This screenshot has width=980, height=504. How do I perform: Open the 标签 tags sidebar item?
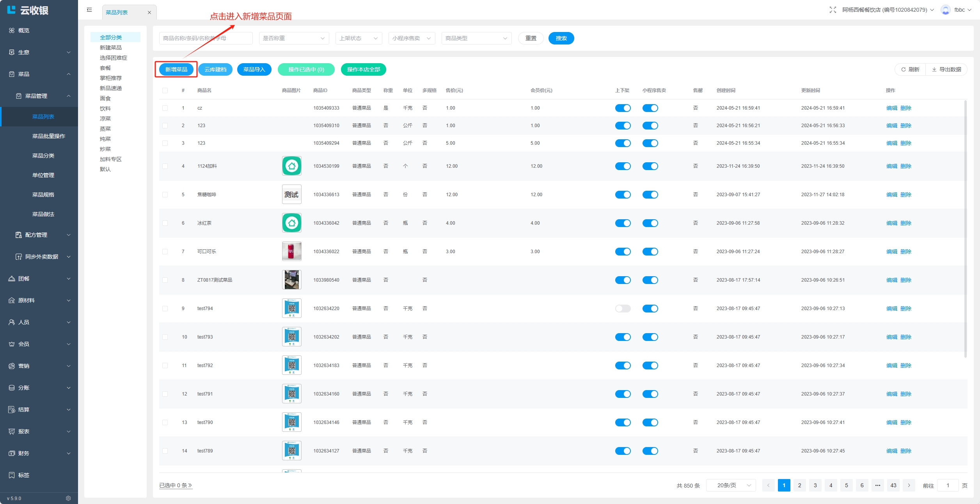(x=23, y=475)
